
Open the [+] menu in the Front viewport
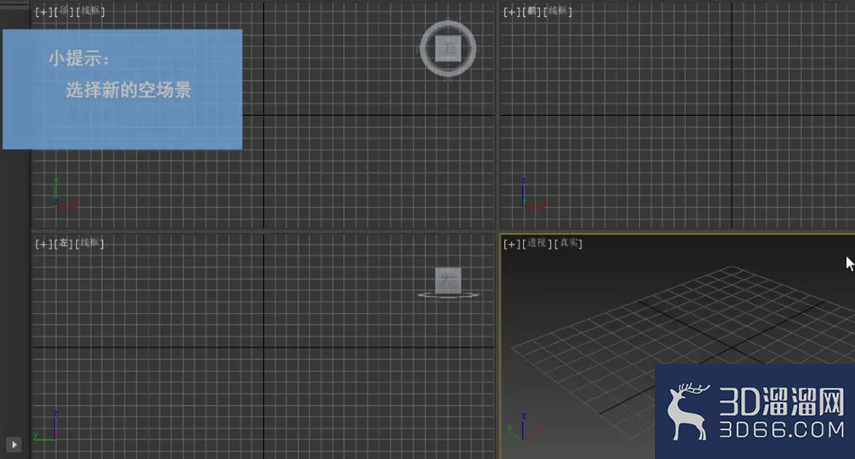[x=512, y=11]
